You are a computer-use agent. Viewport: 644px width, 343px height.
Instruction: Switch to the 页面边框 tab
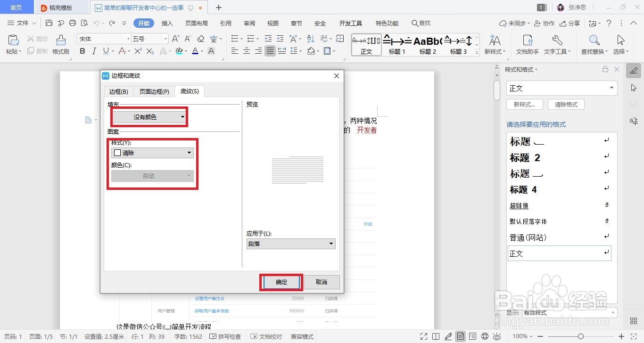[x=154, y=91]
